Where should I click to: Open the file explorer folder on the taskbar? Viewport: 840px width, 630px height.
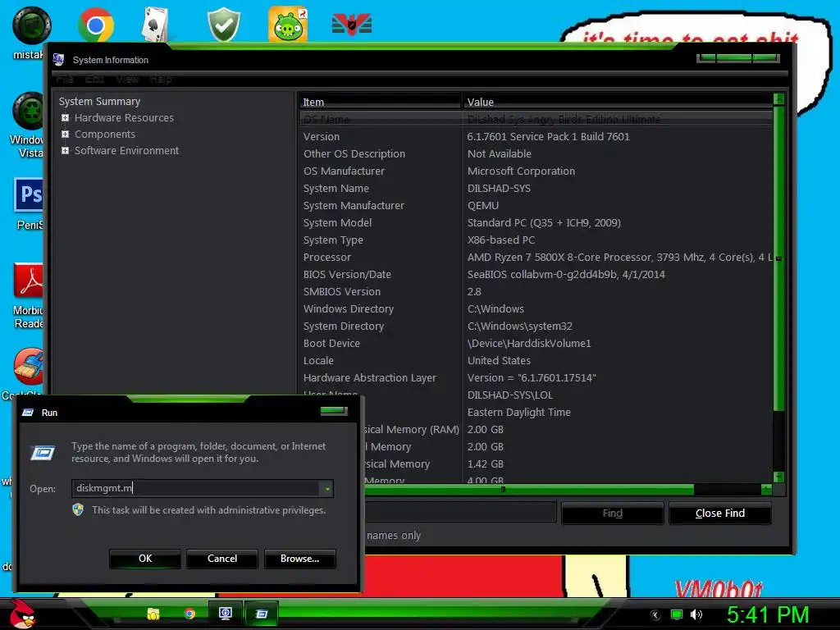coord(153,614)
